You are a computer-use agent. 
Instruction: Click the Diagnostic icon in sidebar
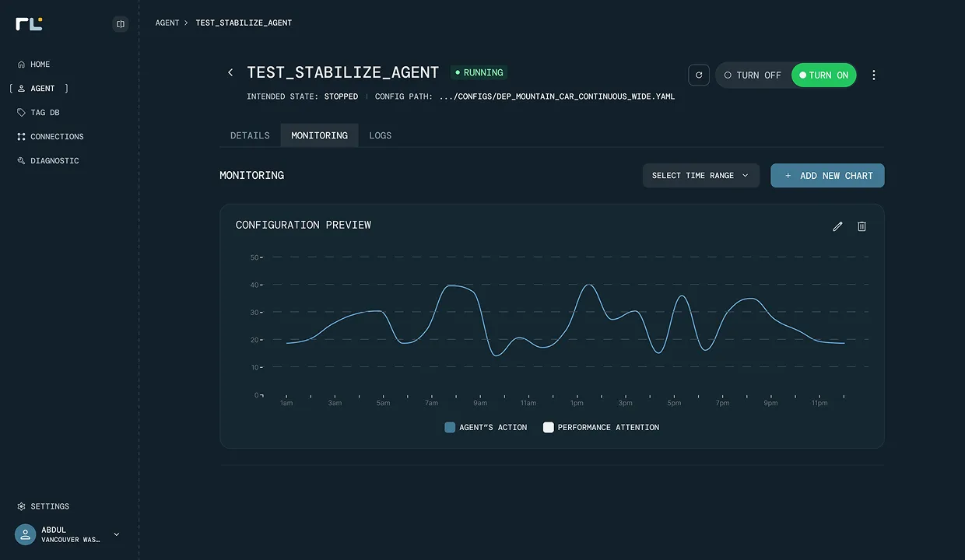pos(21,161)
